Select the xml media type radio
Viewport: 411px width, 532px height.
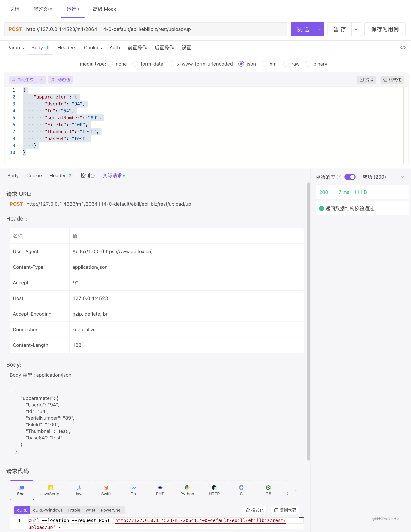264,64
